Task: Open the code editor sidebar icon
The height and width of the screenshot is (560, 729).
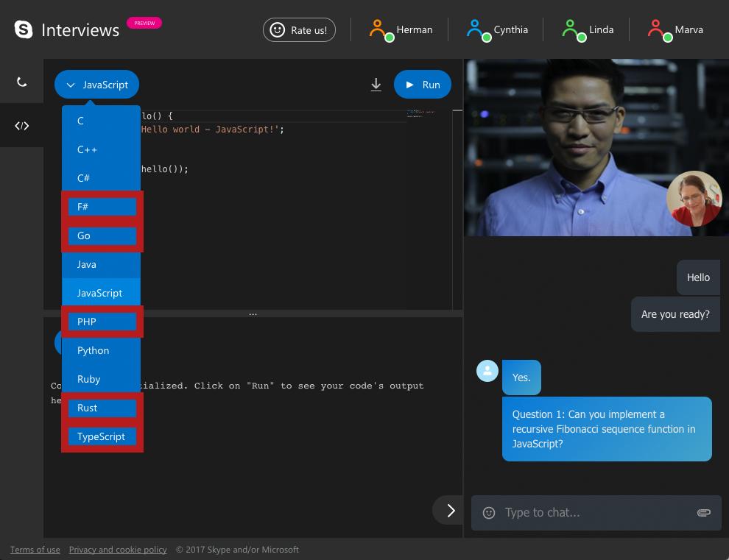Action: (x=21, y=126)
